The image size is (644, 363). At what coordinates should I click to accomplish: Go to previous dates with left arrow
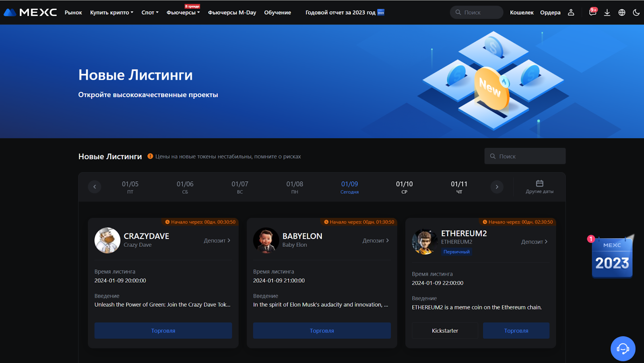pos(95,187)
